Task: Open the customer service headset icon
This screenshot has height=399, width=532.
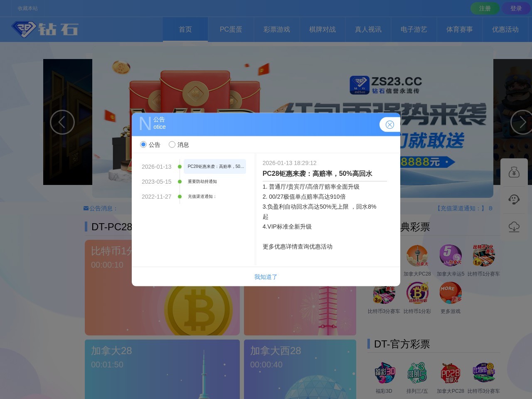Action: coord(514,199)
